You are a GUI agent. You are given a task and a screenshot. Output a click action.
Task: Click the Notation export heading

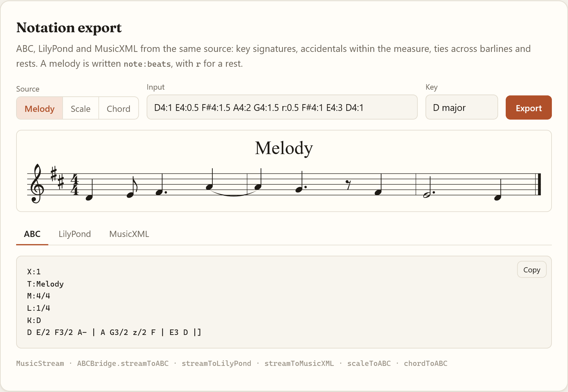click(69, 28)
